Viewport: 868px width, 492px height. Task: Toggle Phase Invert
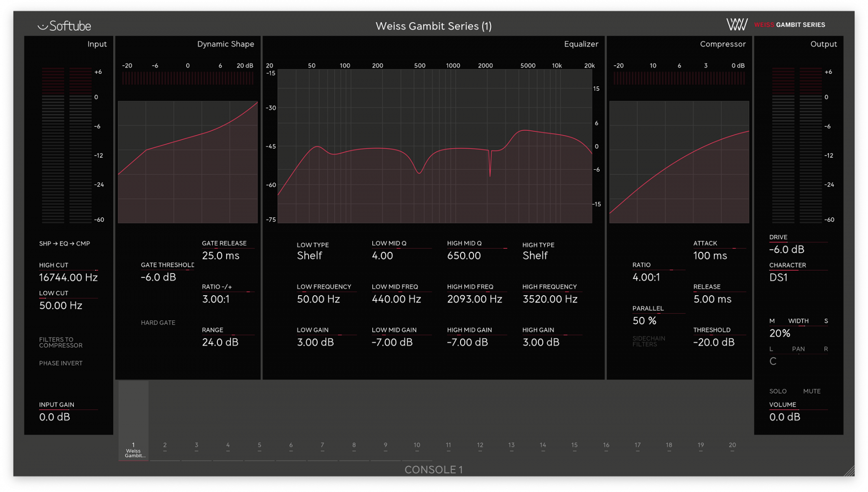[61, 363]
